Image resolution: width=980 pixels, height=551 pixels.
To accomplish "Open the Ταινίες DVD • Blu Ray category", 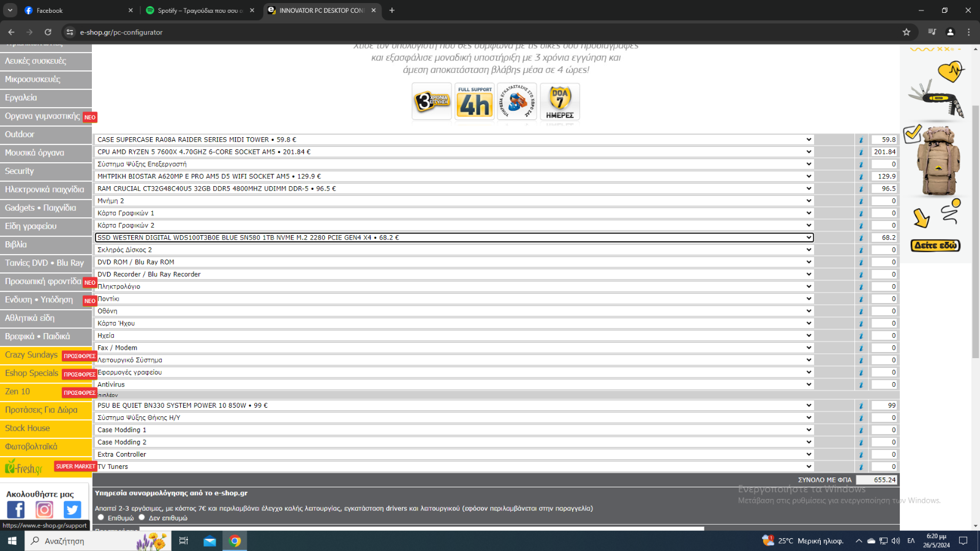I will (x=46, y=263).
